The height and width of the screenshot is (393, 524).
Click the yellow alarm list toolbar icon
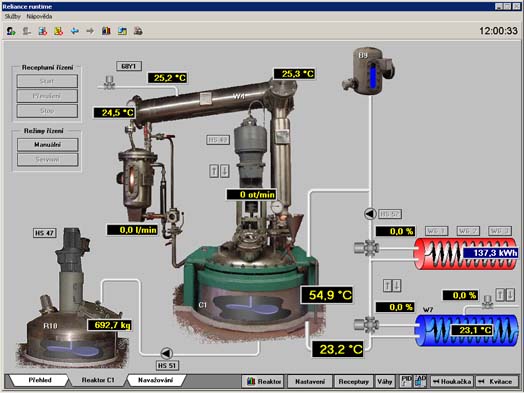[x=58, y=31]
